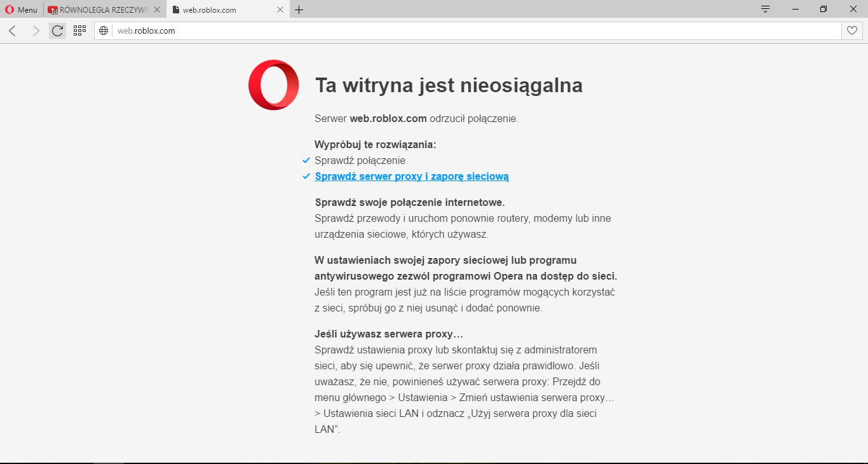The width and height of the screenshot is (868, 464).
Task: Reload the page with the refresh icon
Action: (58, 31)
